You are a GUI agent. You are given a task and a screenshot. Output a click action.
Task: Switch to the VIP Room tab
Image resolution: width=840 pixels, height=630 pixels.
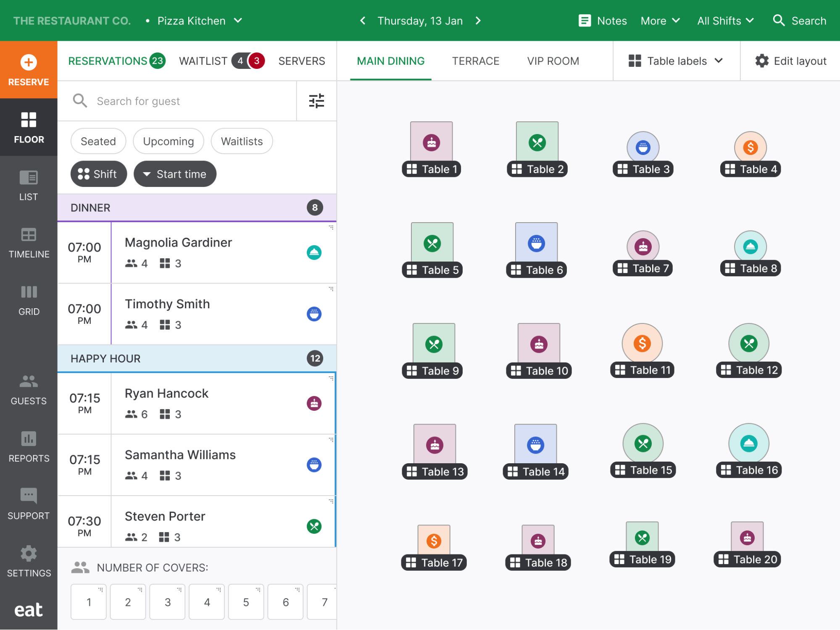(x=553, y=60)
